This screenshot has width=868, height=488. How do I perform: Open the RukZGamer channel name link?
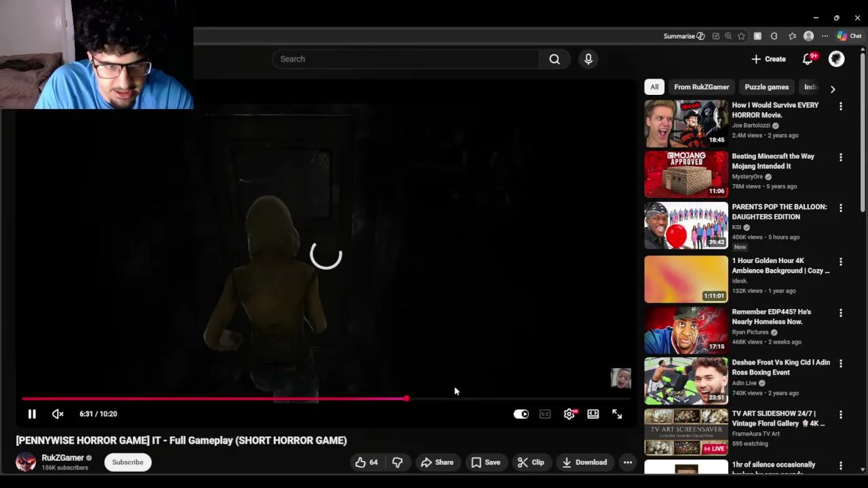tap(62, 458)
